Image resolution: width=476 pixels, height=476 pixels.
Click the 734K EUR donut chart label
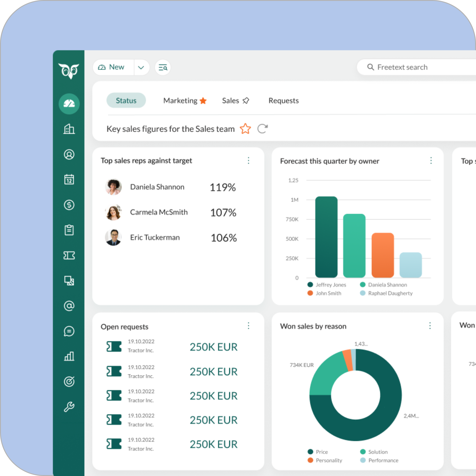tap(301, 365)
